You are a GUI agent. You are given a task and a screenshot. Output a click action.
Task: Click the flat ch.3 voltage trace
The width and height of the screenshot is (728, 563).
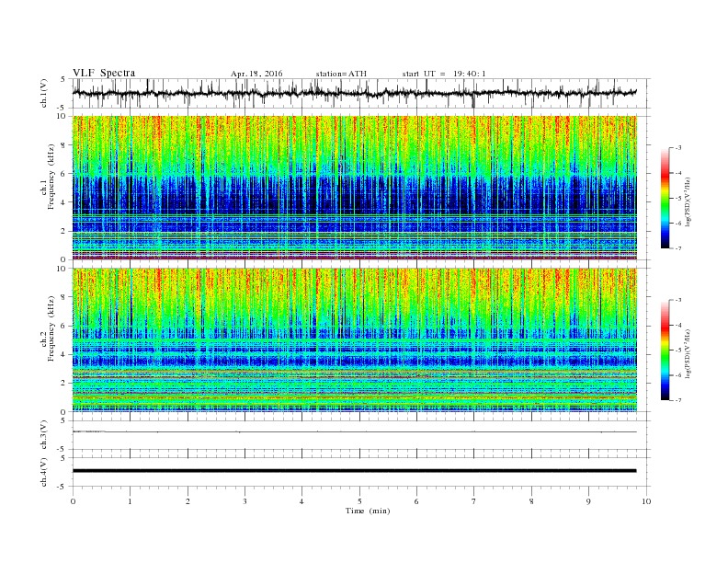point(355,431)
